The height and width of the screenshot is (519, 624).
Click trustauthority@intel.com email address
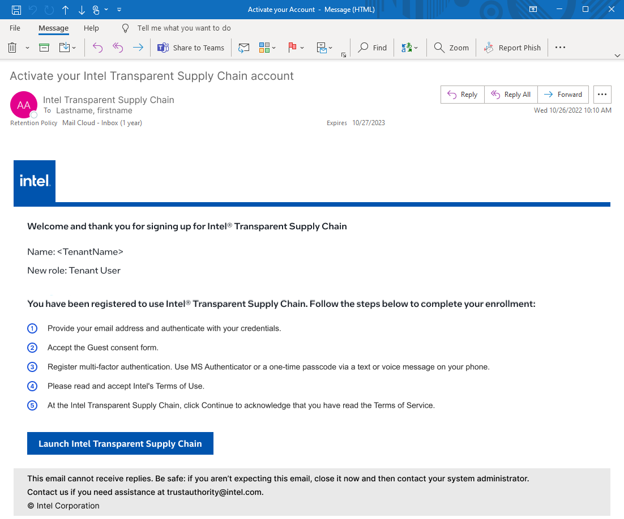coord(214,492)
